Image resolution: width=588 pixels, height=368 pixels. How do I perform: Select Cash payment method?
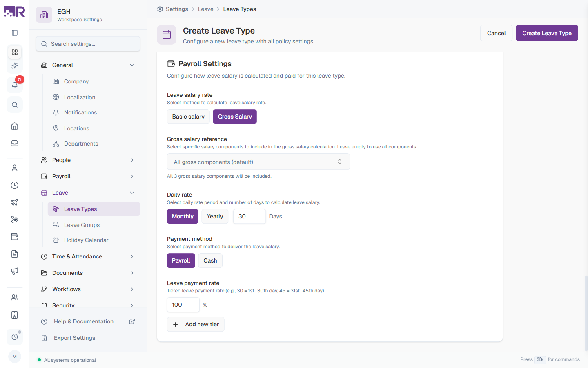tap(210, 260)
